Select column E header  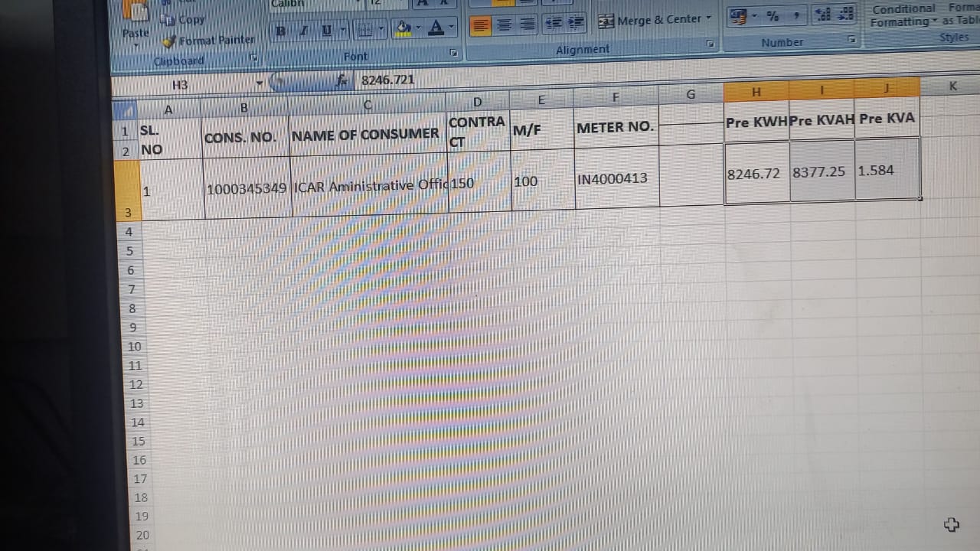point(541,99)
